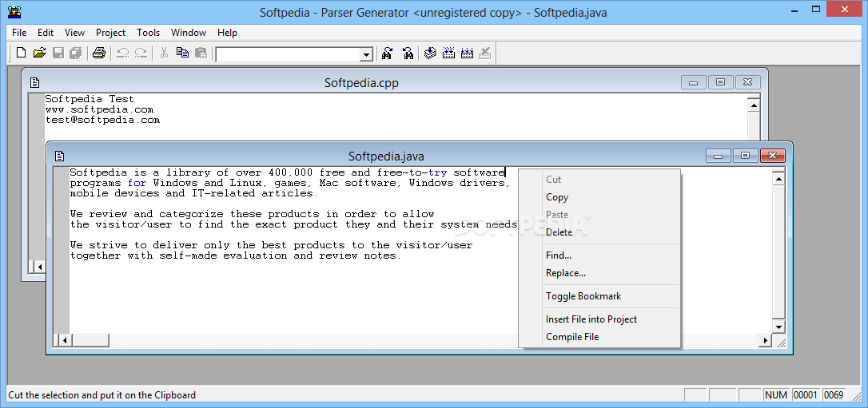The width and height of the screenshot is (868, 408).
Task: Select Replace... in the context menu
Action: [599, 273]
